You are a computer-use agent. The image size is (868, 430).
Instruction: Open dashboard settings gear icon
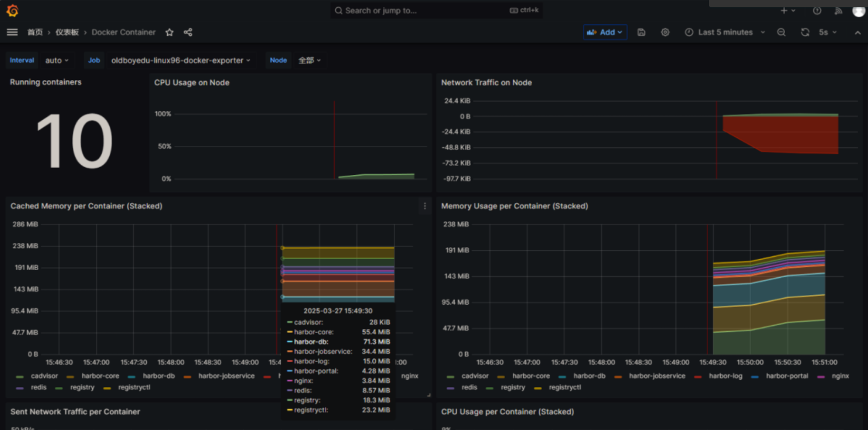point(665,32)
